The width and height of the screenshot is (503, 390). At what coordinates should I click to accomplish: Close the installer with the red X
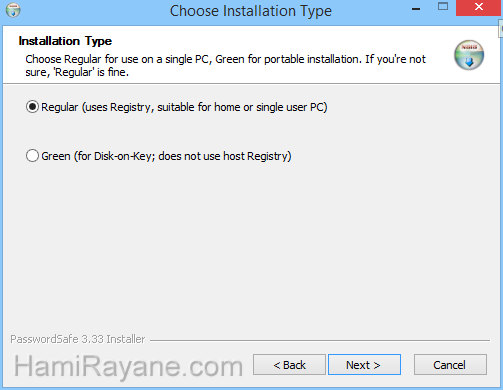tap(479, 7)
